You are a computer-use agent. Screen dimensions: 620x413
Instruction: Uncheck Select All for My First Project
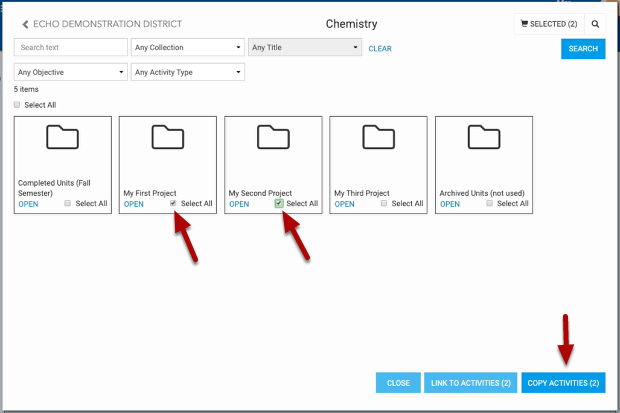click(174, 203)
